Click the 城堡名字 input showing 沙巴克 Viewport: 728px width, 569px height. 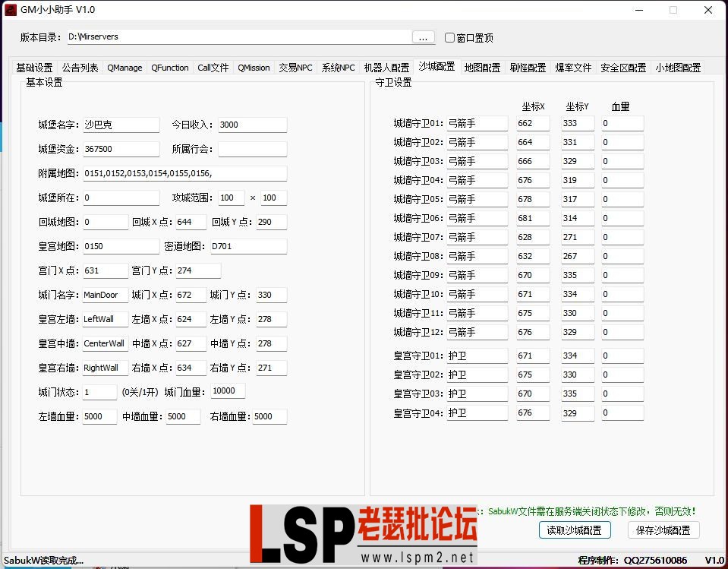pos(121,125)
